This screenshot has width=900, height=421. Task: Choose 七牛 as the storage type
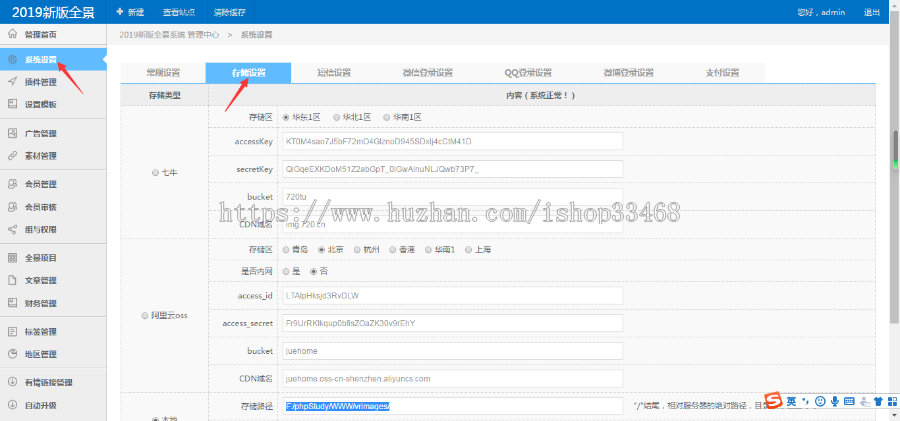point(155,172)
